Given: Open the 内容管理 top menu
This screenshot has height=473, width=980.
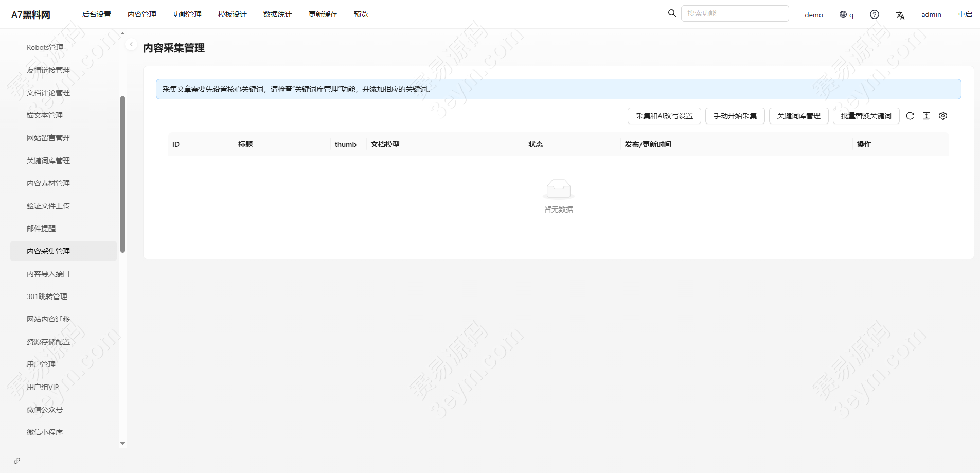Looking at the screenshot, I should coord(141,14).
